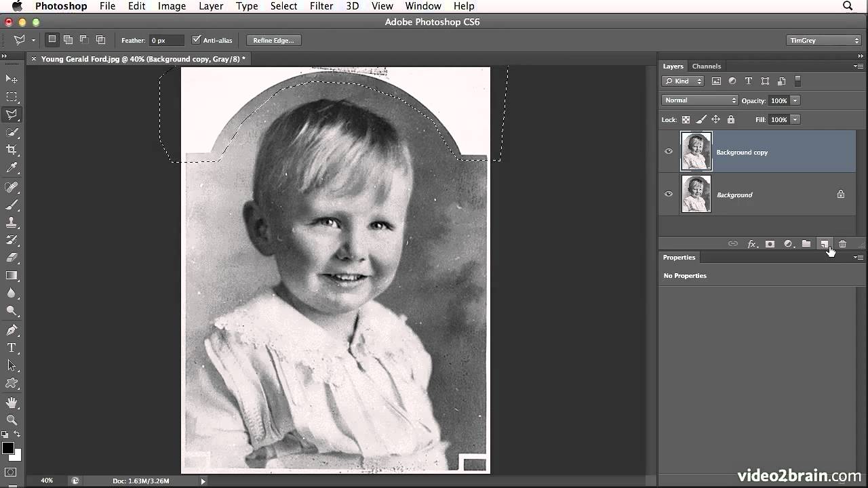Select the Move tool
Viewport: 868px width, 488px height.
point(12,79)
